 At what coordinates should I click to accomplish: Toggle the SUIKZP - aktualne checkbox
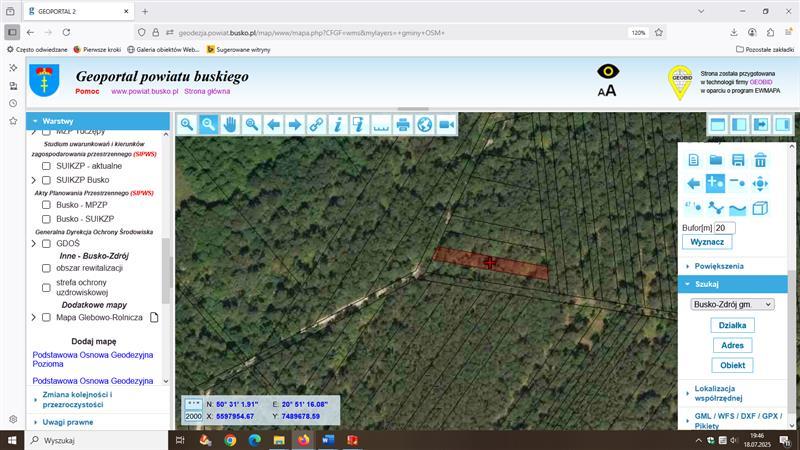(46, 166)
